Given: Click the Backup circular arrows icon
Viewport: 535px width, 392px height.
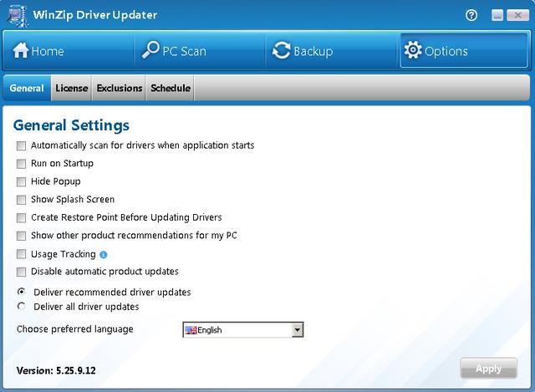Looking at the screenshot, I should tap(281, 50).
